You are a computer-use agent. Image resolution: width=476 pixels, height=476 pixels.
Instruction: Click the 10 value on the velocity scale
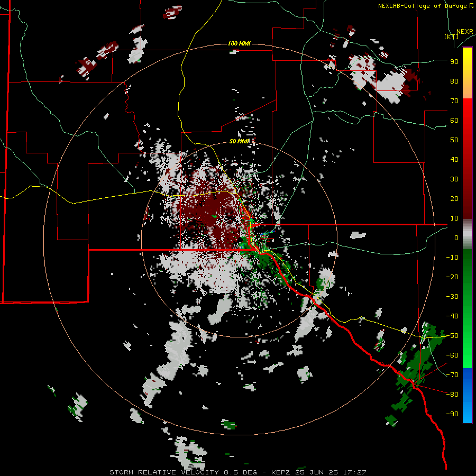(454, 218)
